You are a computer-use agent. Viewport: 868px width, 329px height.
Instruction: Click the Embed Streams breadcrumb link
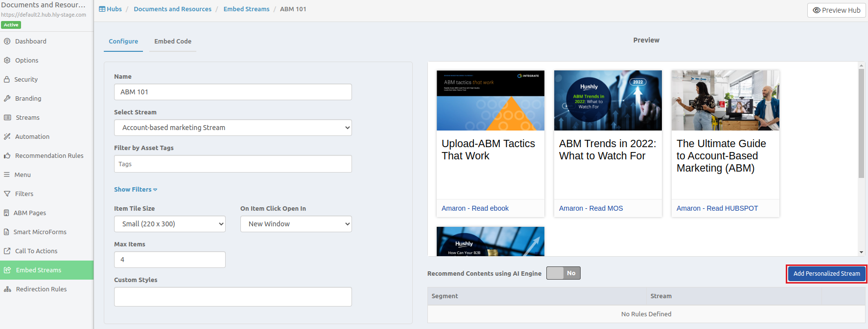click(x=247, y=9)
